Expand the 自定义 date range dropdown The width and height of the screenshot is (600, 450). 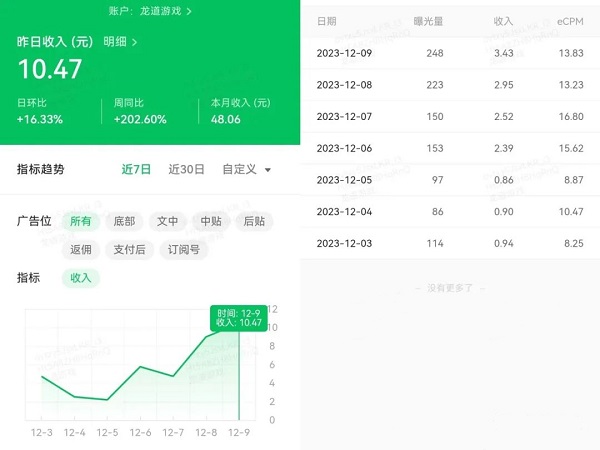tap(247, 169)
